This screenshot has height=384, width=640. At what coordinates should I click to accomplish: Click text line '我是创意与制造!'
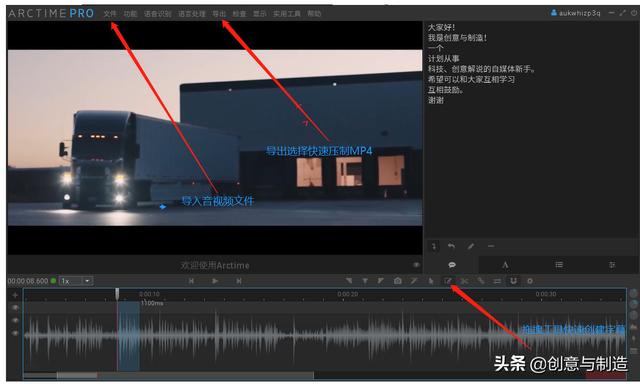tap(457, 38)
